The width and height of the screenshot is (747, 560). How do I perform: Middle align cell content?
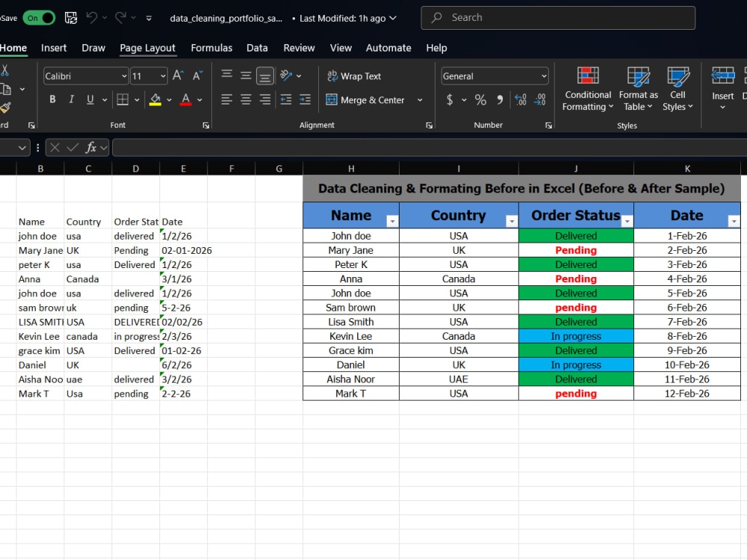[246, 75]
